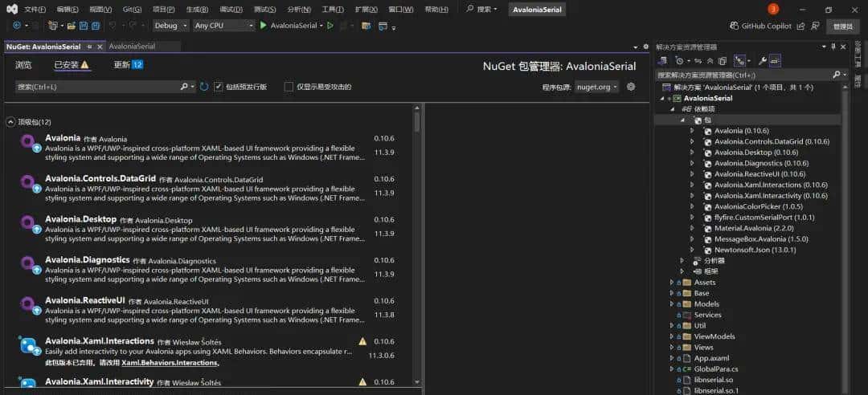The width and height of the screenshot is (868, 395).
Task: Toggle auto-hide pin of Solution Explorer panel
Action: tap(833, 47)
